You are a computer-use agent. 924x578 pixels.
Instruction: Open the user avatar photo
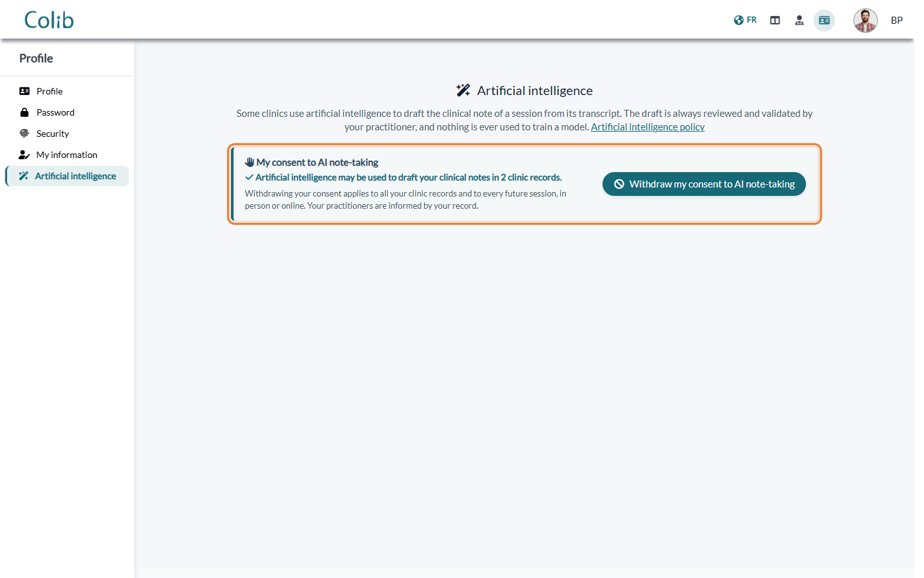click(x=866, y=21)
